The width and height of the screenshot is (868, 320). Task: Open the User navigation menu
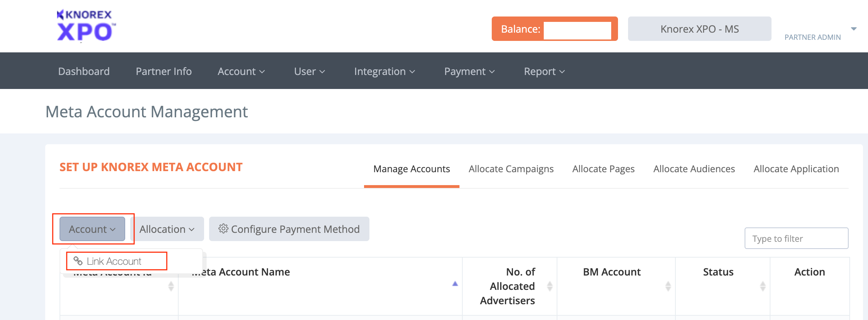(x=309, y=71)
